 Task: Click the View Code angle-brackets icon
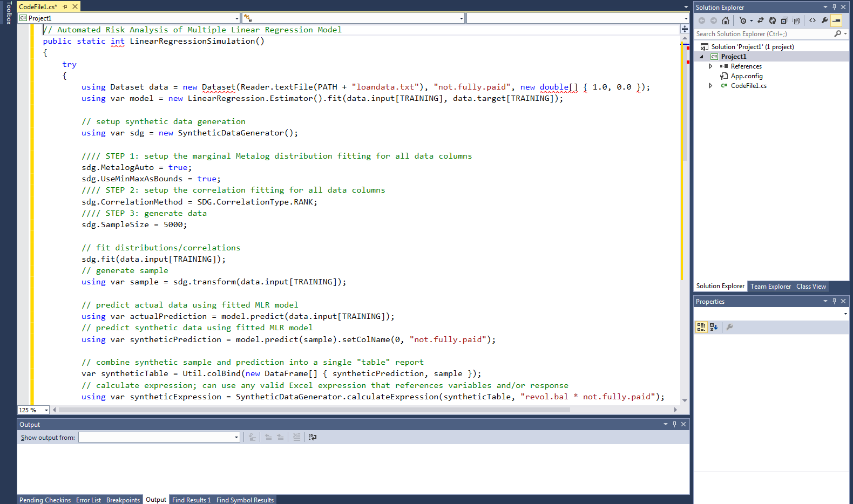(x=813, y=21)
